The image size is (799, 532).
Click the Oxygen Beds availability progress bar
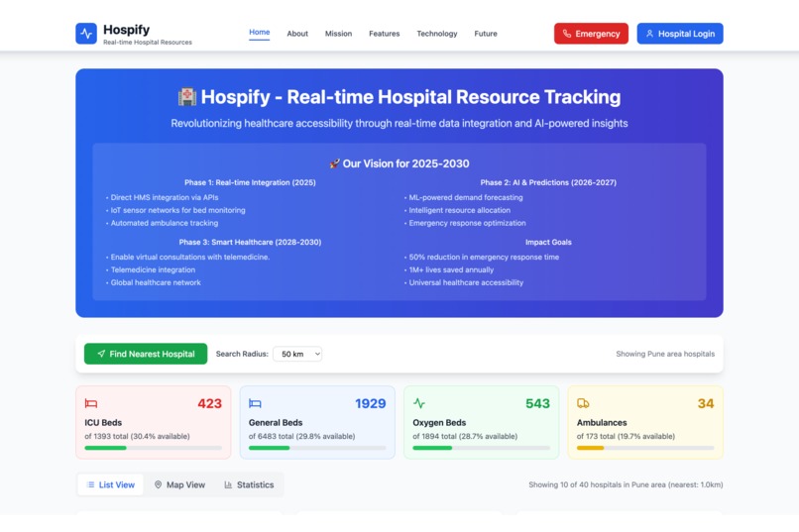coord(482,448)
